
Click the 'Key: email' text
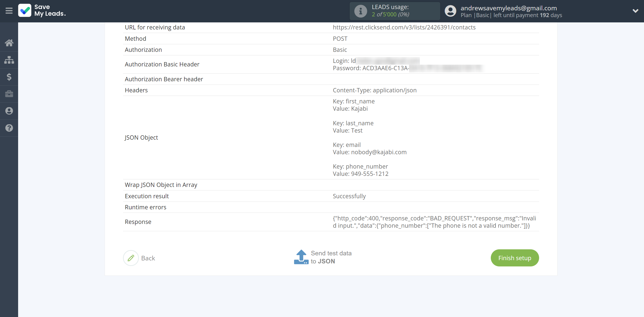coord(347,145)
